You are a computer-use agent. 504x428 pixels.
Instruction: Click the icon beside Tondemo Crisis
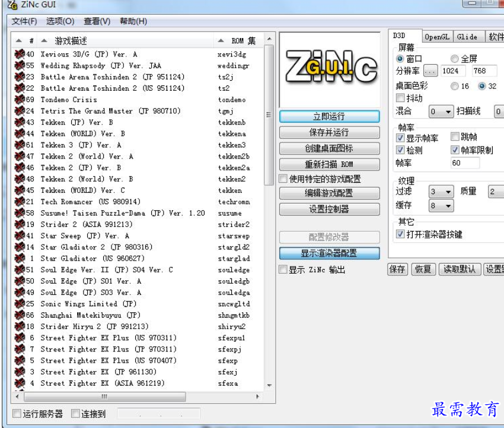tap(20, 100)
